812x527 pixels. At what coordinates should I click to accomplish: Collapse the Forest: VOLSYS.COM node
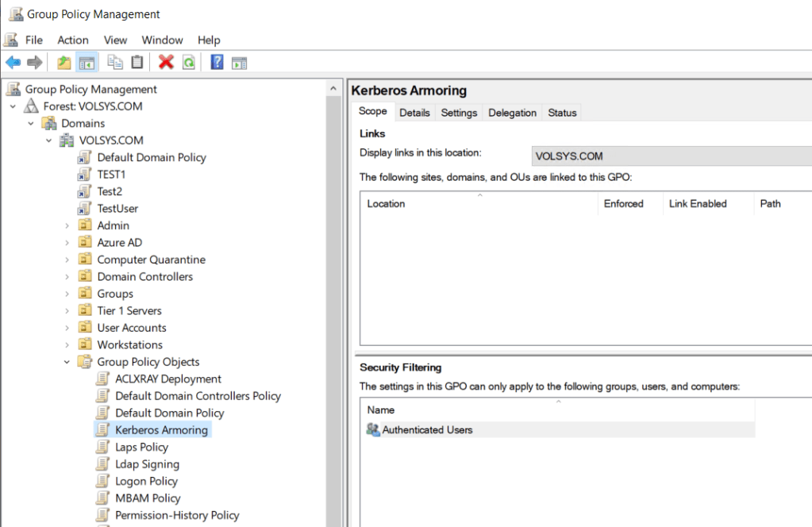pyautogui.click(x=13, y=106)
